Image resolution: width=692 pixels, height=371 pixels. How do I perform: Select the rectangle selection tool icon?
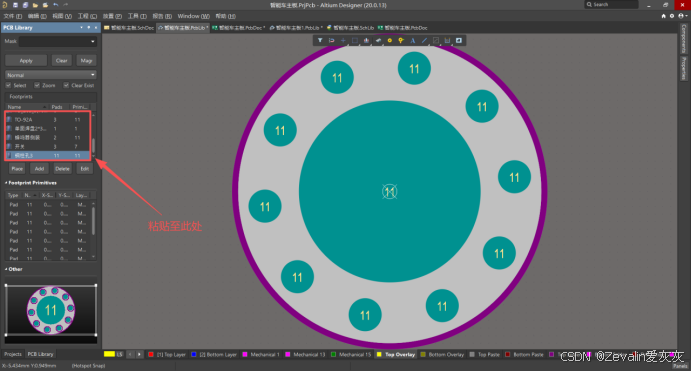[x=354, y=40]
